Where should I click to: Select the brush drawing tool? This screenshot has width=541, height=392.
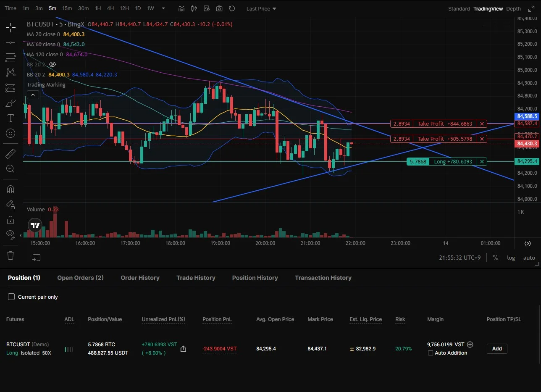click(11, 103)
